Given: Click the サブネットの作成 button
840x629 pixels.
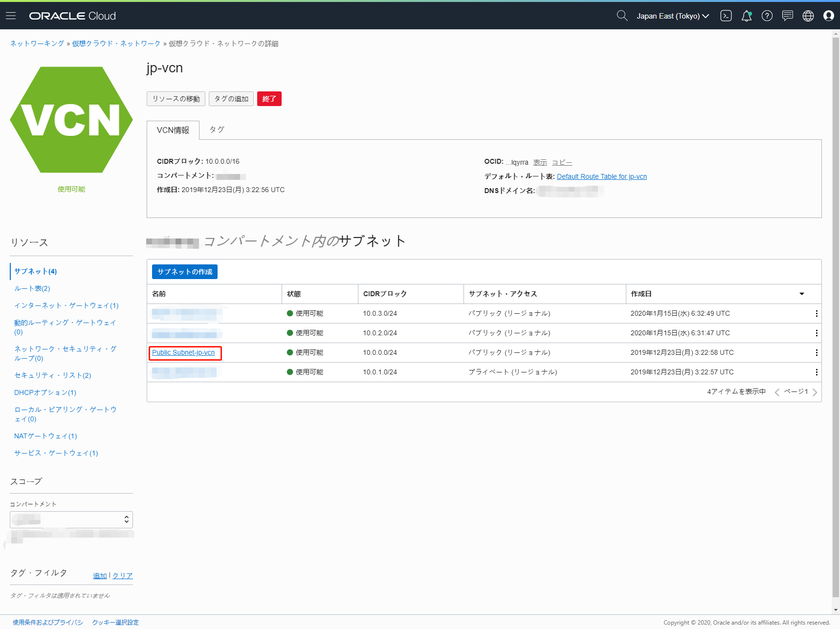Looking at the screenshot, I should [x=185, y=272].
